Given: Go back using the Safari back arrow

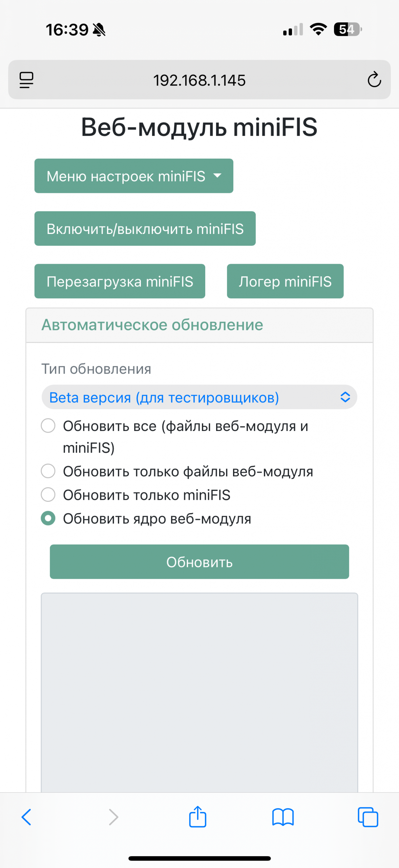Looking at the screenshot, I should tap(26, 817).
